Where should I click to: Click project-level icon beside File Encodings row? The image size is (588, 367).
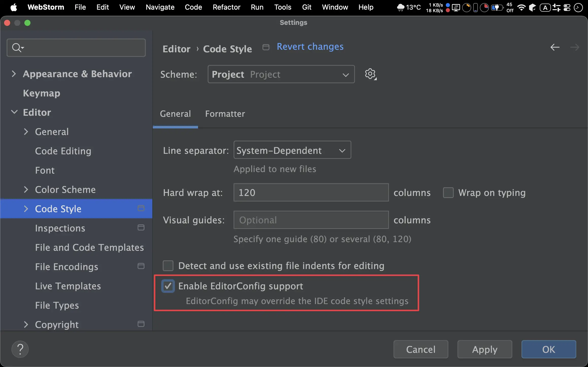pos(141,266)
